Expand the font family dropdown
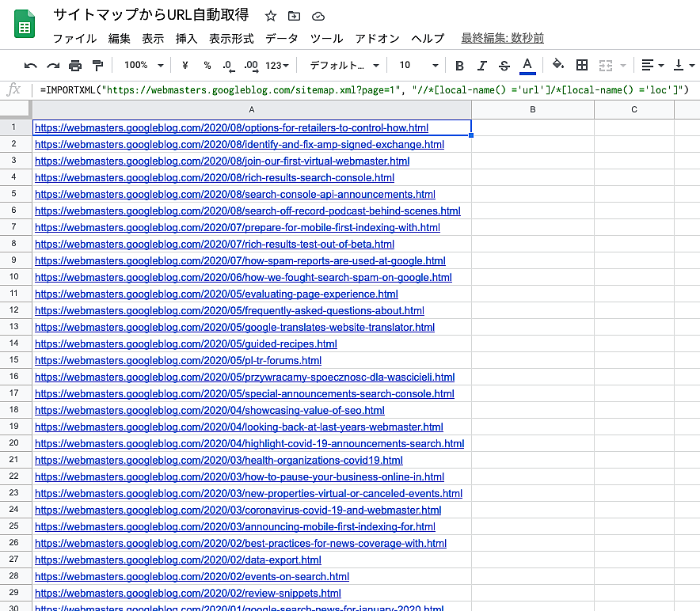 (344, 65)
